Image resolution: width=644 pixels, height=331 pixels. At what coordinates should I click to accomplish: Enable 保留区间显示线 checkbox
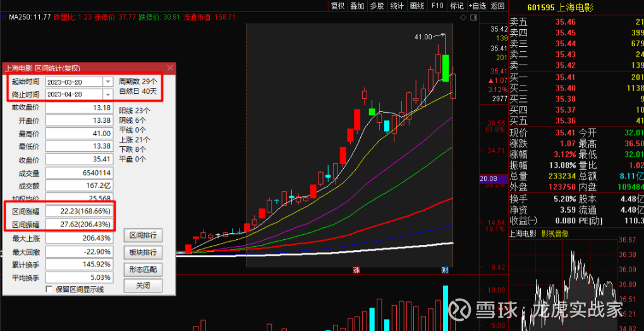[x=49, y=289]
